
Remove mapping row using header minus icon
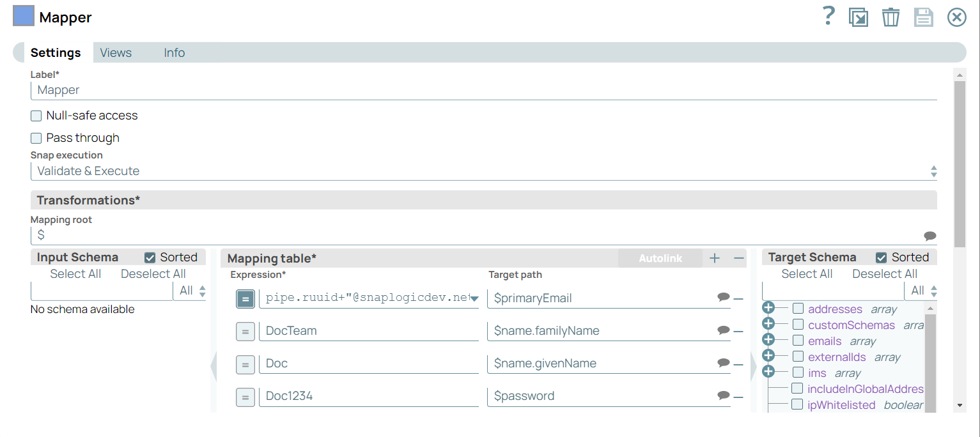coord(739,258)
